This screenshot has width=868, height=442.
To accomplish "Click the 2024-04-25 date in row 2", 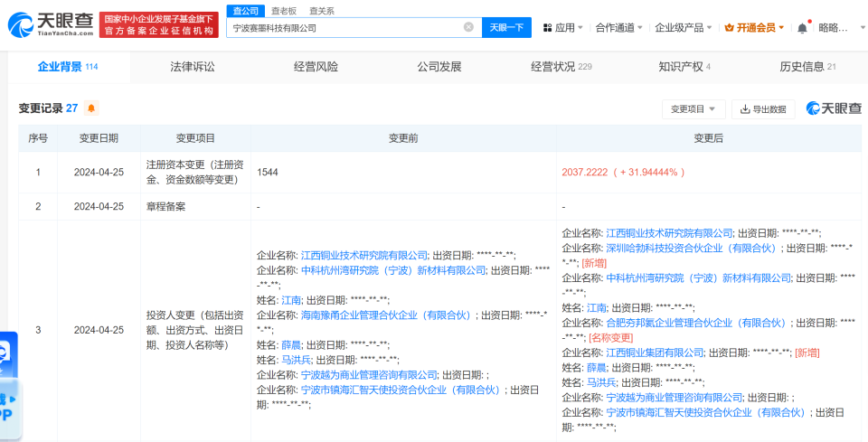I will tap(99, 206).
